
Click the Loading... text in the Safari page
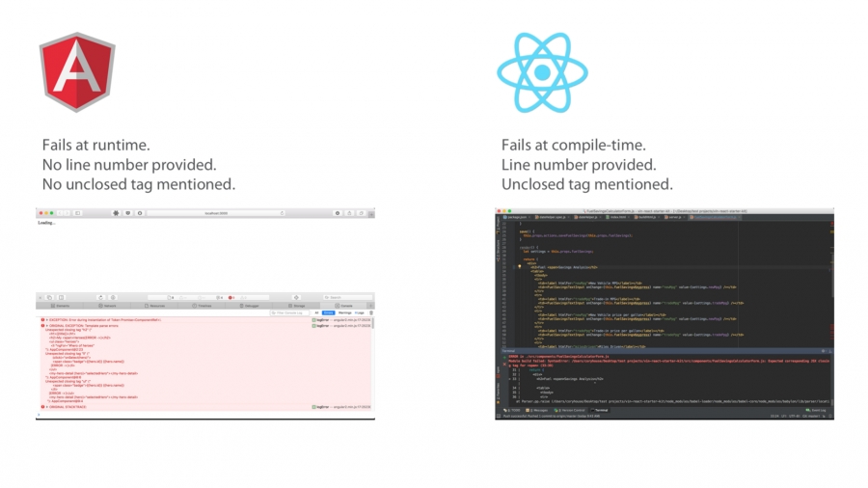46,223
